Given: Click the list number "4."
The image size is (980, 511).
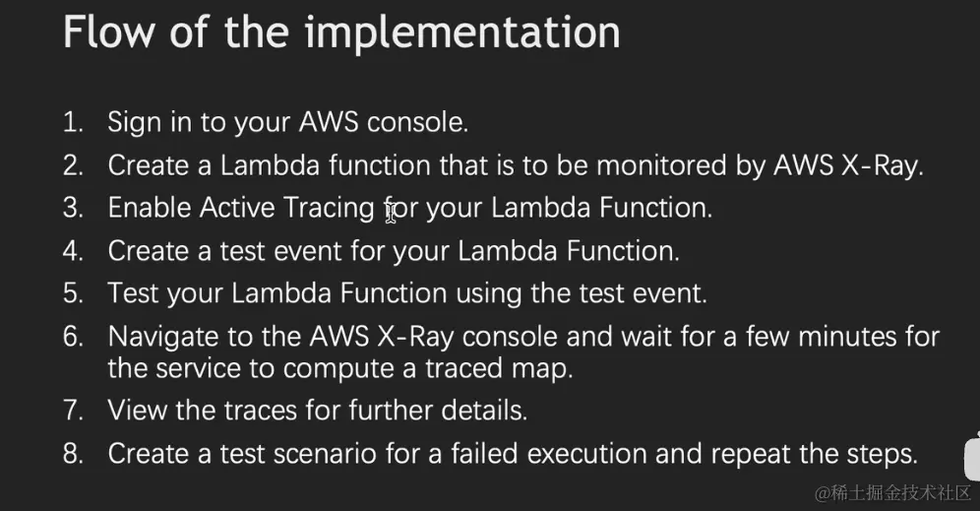Looking at the screenshot, I should (74, 250).
